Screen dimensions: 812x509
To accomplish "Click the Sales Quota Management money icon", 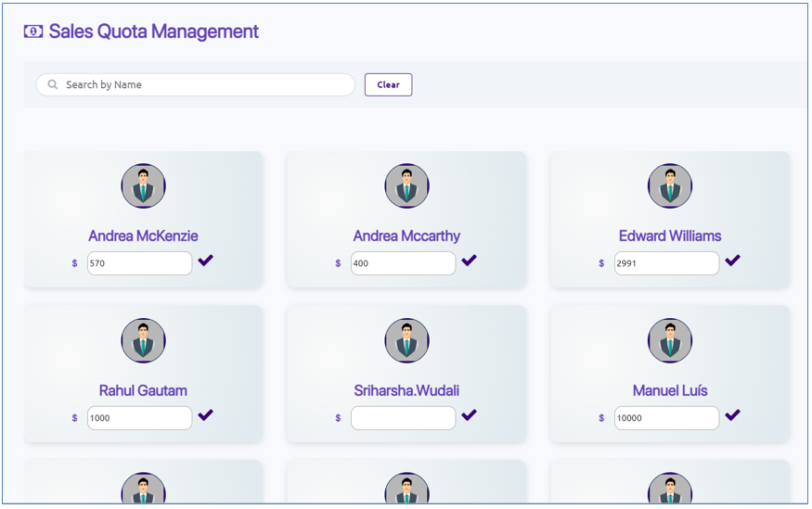I will click(x=33, y=32).
